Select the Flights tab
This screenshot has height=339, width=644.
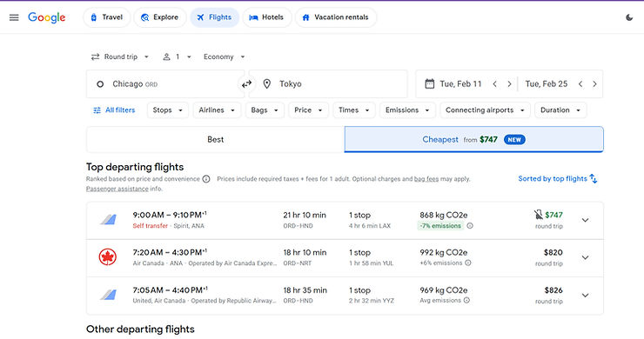point(214,17)
